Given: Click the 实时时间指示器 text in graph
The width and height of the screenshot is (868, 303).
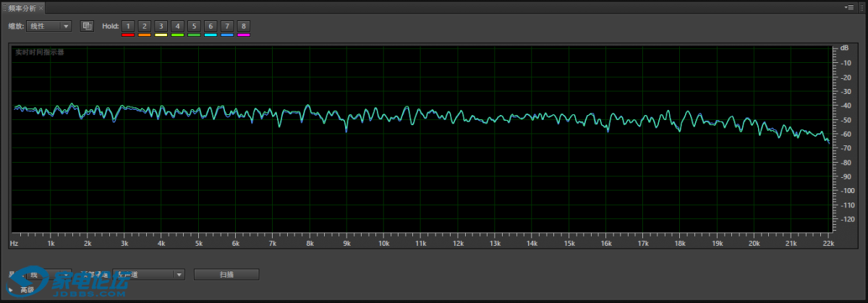Looking at the screenshot, I should pyautogui.click(x=40, y=52).
